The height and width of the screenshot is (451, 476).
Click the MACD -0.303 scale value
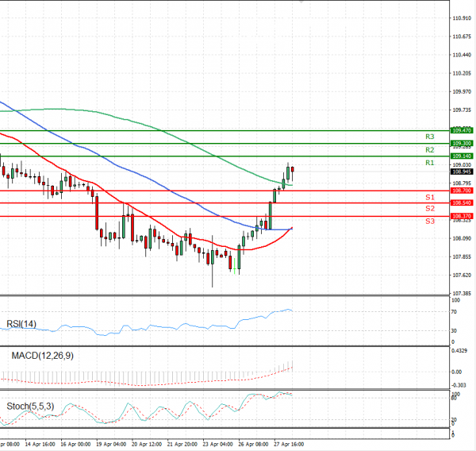pos(459,385)
